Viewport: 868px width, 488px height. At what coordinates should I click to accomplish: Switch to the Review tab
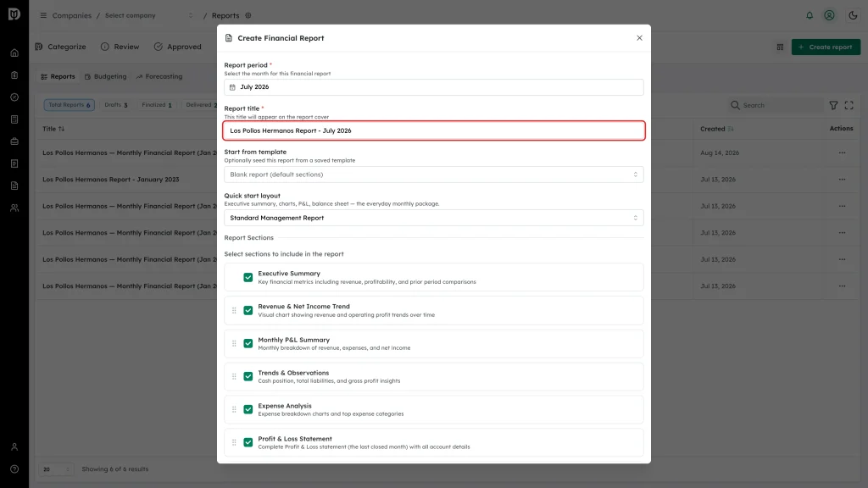tap(120, 47)
